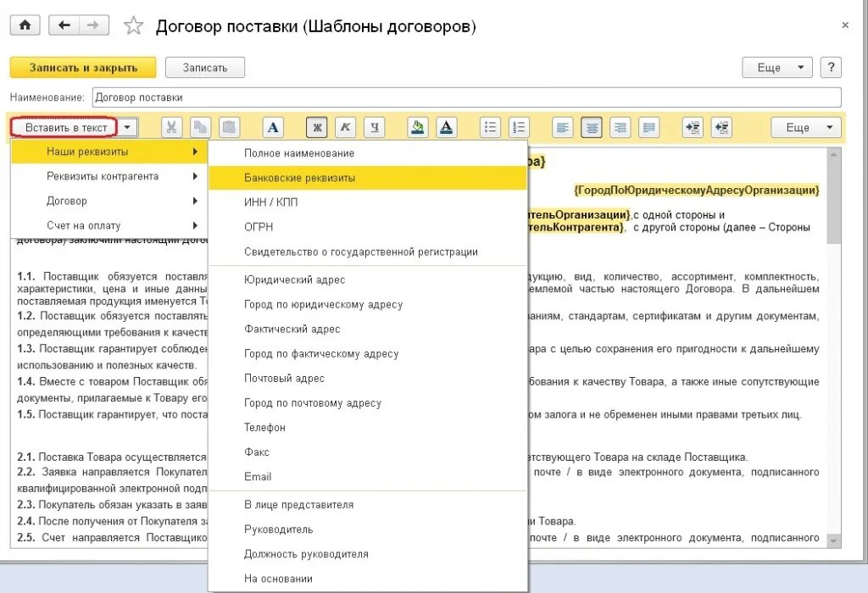Choose the background fill color
The width and height of the screenshot is (868, 593).
(418, 128)
